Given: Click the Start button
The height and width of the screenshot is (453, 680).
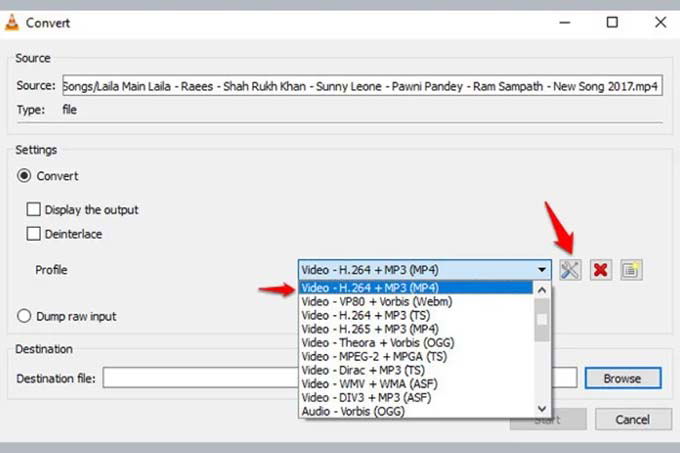Looking at the screenshot, I should pos(548,419).
